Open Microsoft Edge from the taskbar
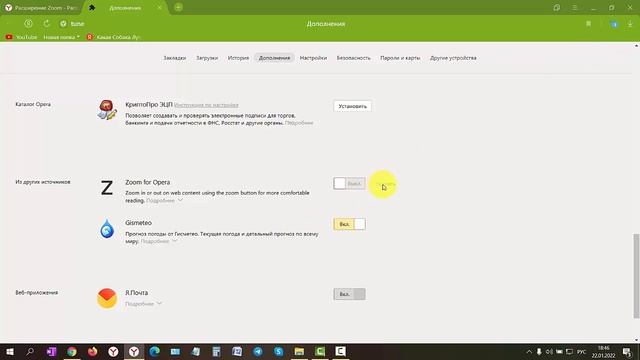The image size is (640, 360). tap(154, 351)
